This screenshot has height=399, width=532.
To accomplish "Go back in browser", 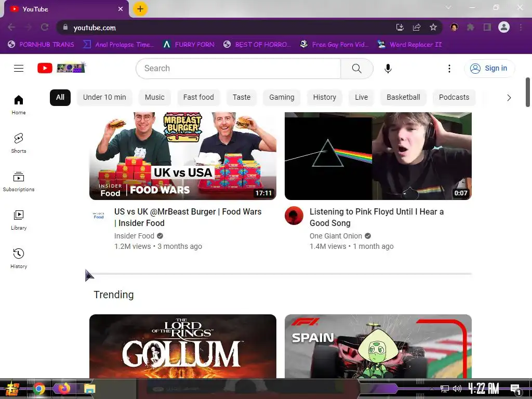I will click(x=11, y=28).
